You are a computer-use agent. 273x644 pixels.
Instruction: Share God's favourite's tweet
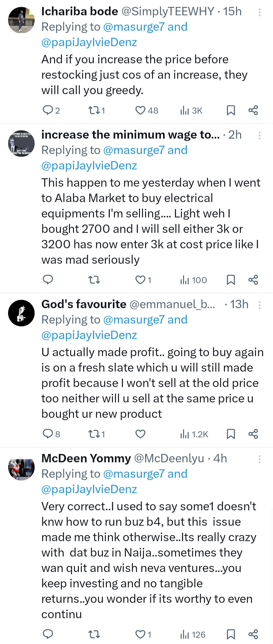coord(253,434)
